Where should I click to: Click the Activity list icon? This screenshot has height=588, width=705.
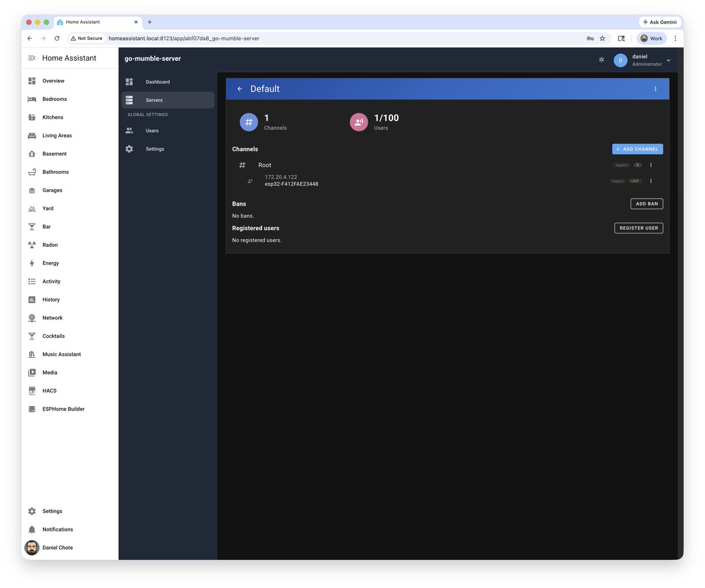[x=32, y=281]
